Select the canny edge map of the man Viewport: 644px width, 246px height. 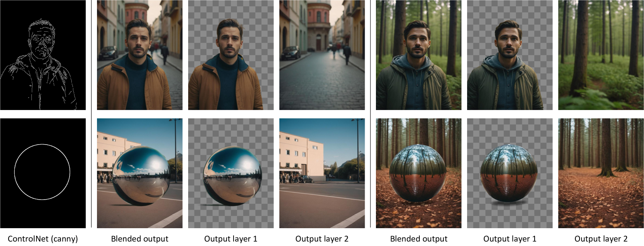(x=43, y=55)
